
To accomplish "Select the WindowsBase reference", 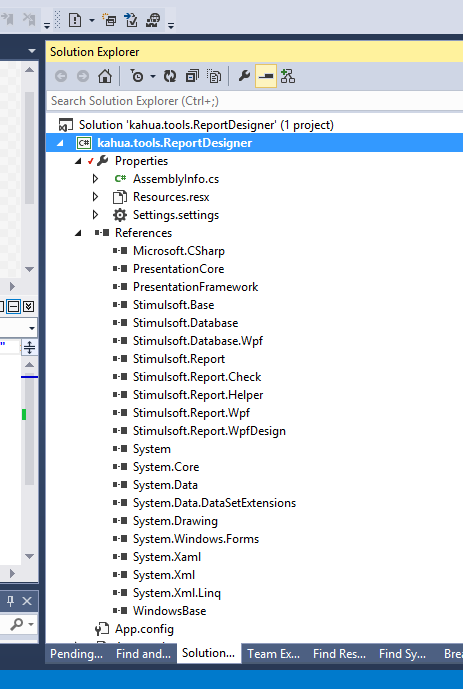I will [x=170, y=611].
